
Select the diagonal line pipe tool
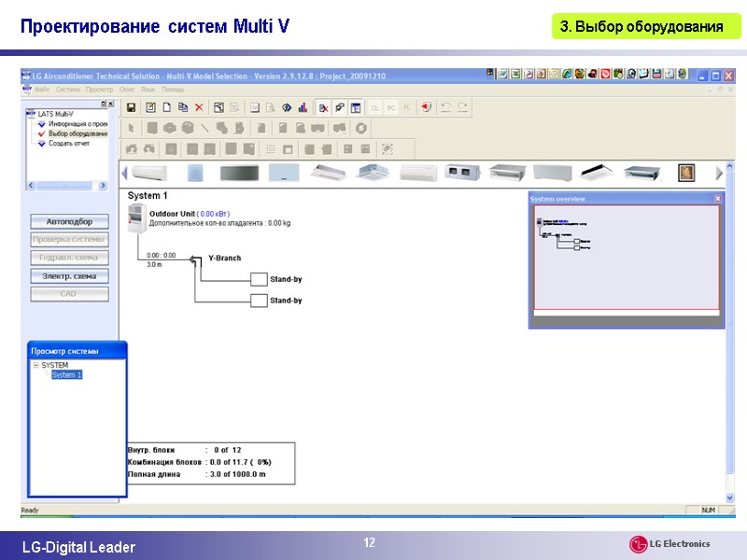click(204, 128)
